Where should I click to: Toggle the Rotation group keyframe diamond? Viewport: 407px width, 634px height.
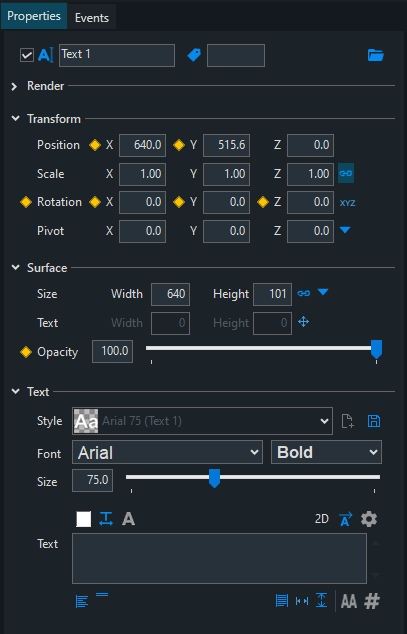[26, 202]
